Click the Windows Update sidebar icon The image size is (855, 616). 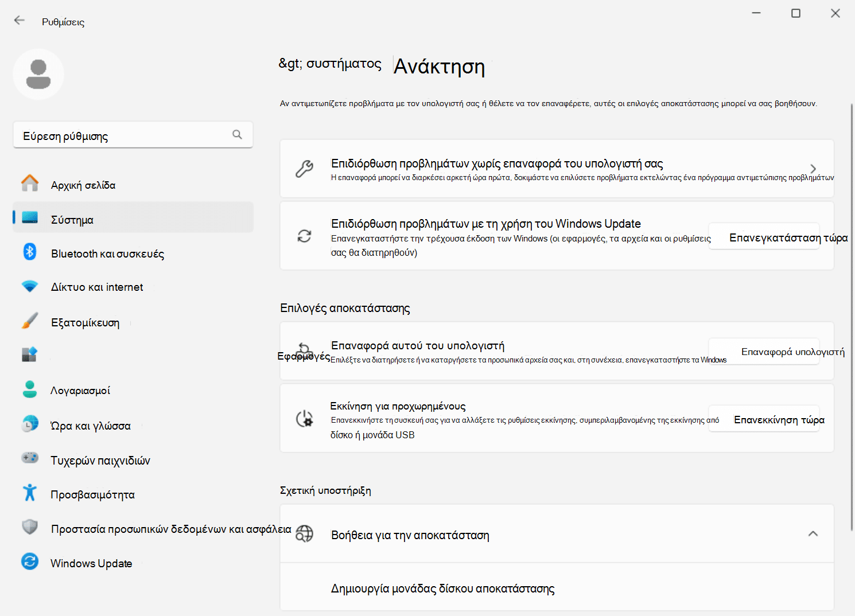(x=30, y=562)
